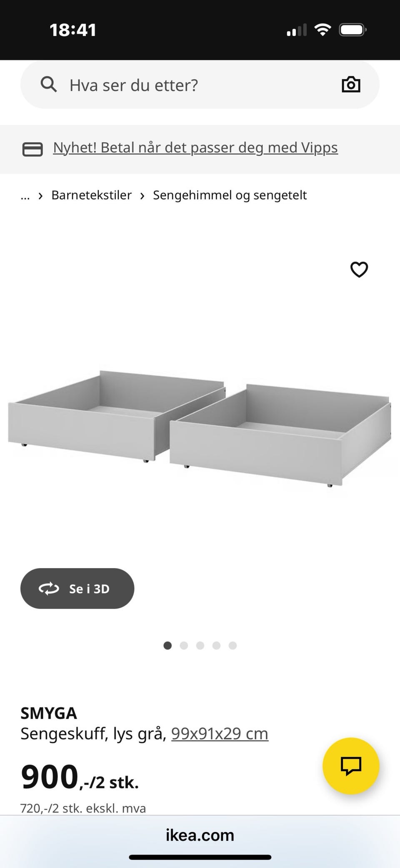The width and height of the screenshot is (400, 868).
Task: Follow the 'Nyhet! Betal når det passer deg med Vipps' link
Action: pos(195,148)
